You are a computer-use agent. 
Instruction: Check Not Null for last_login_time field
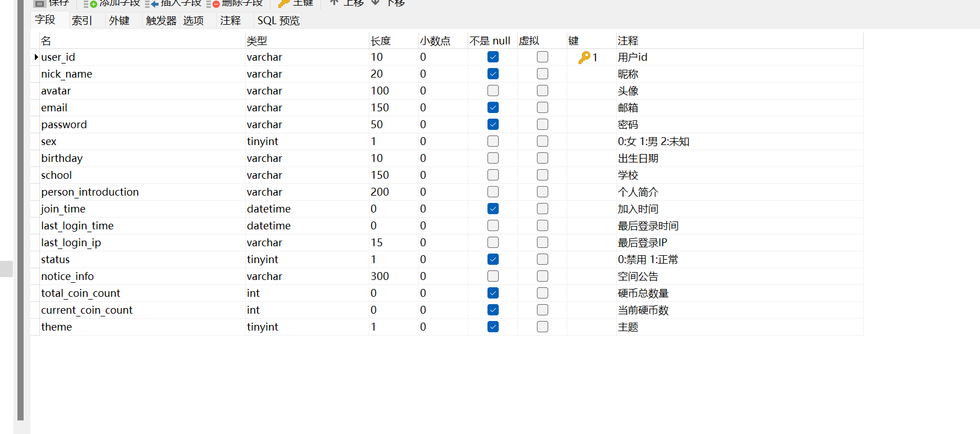pyautogui.click(x=493, y=225)
